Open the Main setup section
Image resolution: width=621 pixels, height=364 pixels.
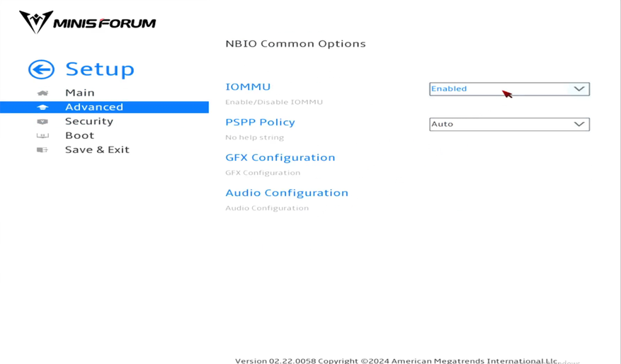pyautogui.click(x=79, y=93)
